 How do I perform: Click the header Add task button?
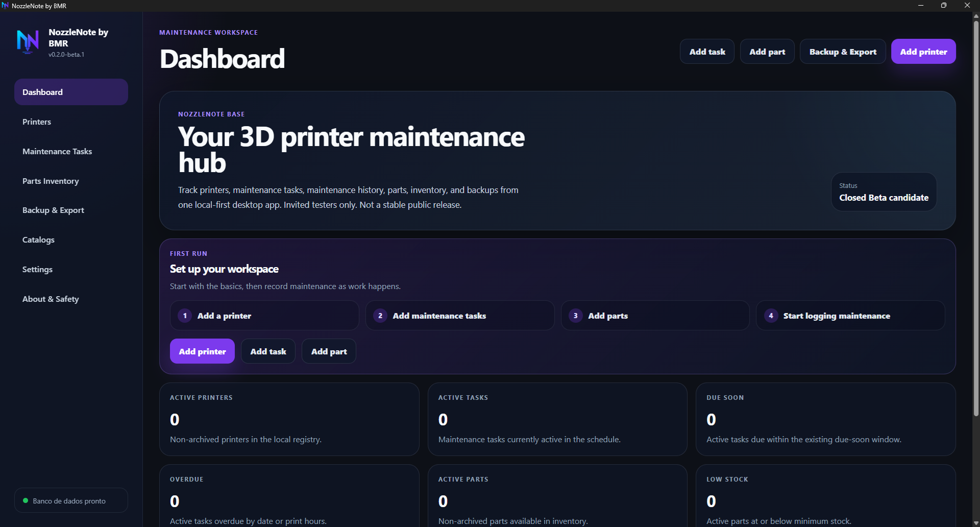pyautogui.click(x=707, y=52)
